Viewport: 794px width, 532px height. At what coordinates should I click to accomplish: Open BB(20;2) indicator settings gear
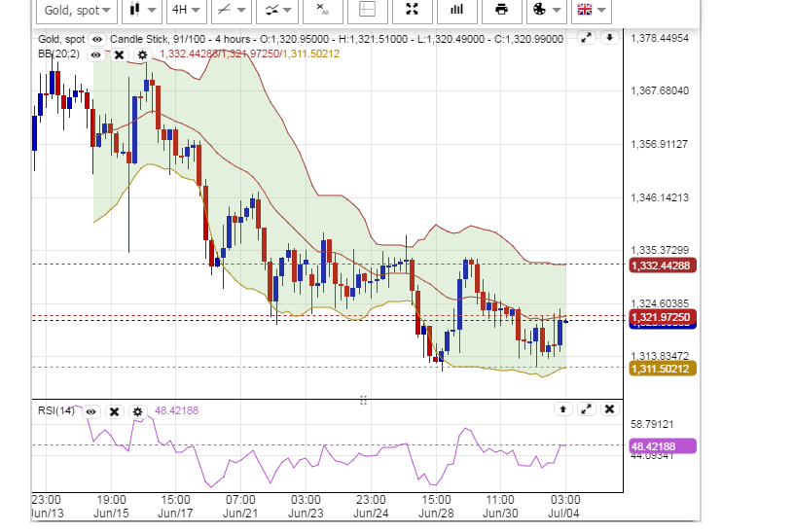[143, 54]
